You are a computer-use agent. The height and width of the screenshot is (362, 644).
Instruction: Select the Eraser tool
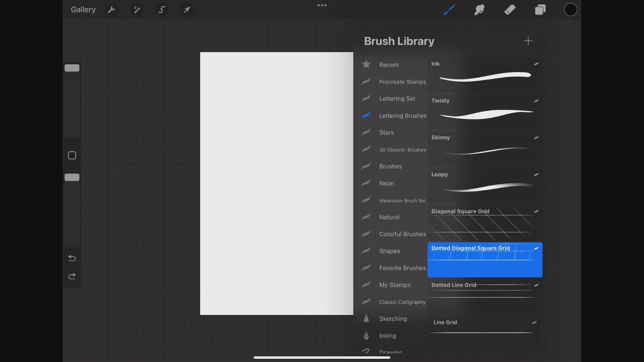click(510, 10)
